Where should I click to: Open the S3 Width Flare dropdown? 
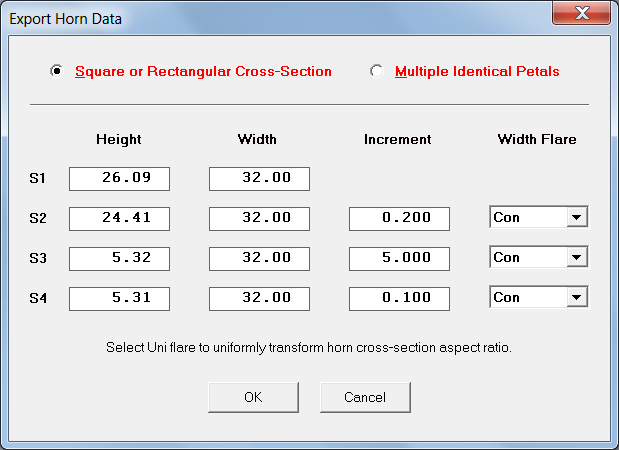(x=577, y=257)
